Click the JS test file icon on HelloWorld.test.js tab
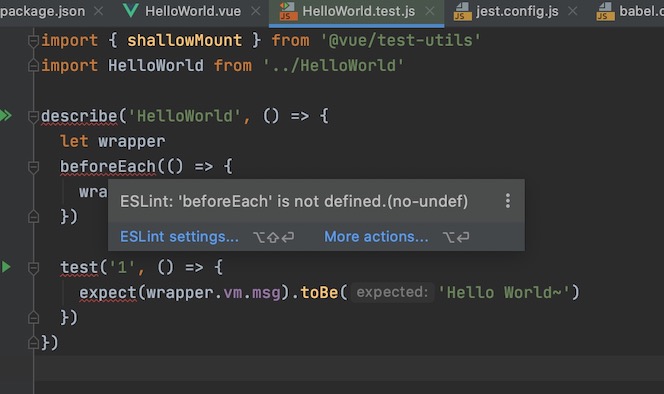Screen dimensions: 664x394 (288, 11)
